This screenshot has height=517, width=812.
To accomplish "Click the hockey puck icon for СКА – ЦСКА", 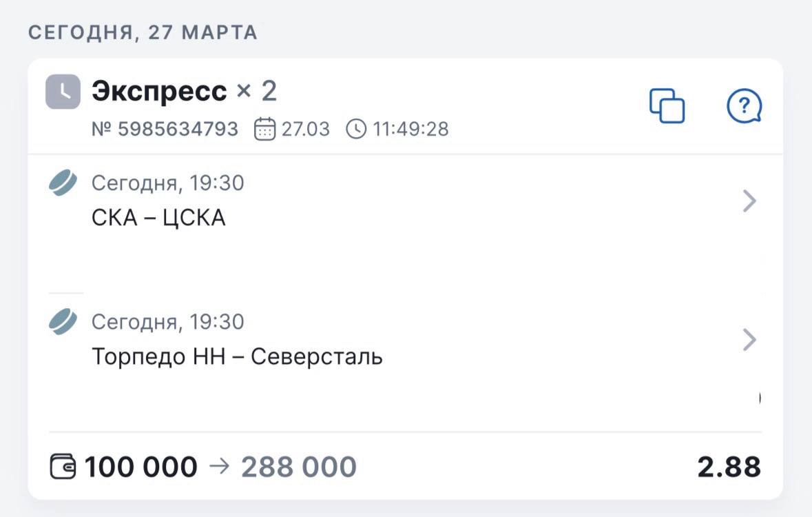I will (x=63, y=184).
